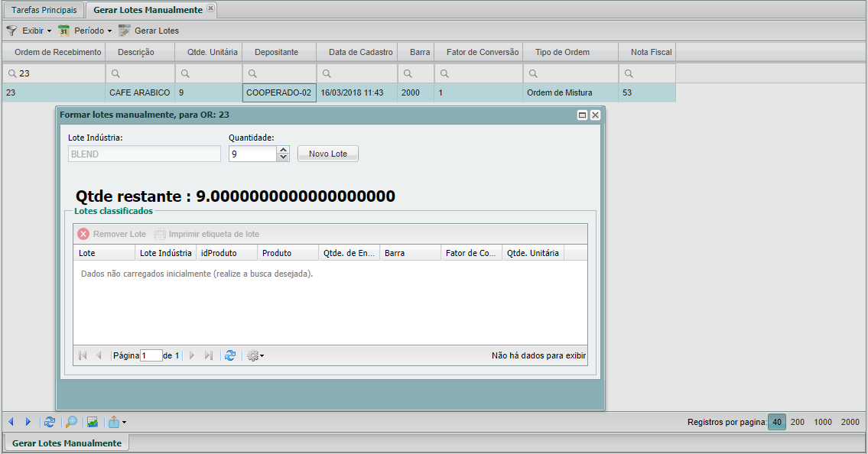
Task: Click the chart image icon in bottom toolbar
Action: coord(93,422)
